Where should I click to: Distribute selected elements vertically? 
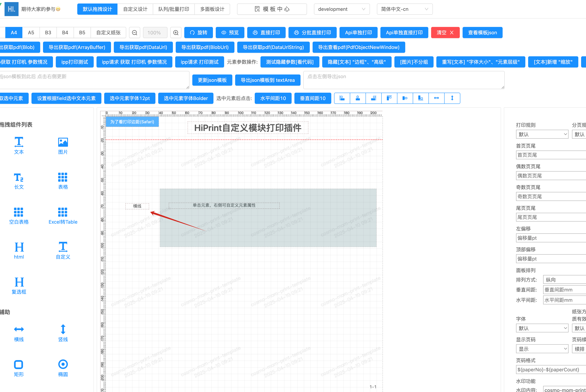coord(452,98)
